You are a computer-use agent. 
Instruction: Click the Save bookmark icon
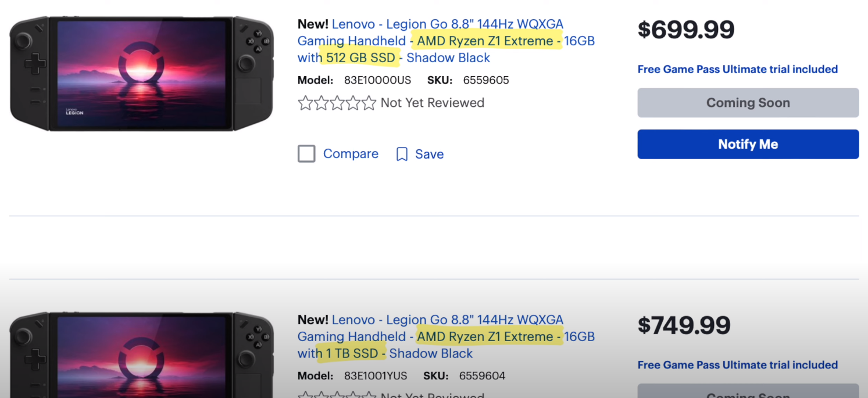click(402, 154)
